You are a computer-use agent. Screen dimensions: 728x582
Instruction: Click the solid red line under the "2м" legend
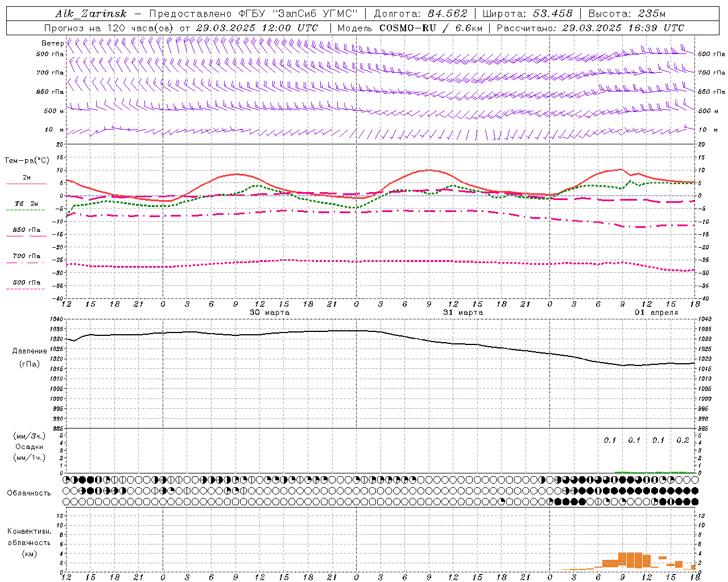point(26,184)
